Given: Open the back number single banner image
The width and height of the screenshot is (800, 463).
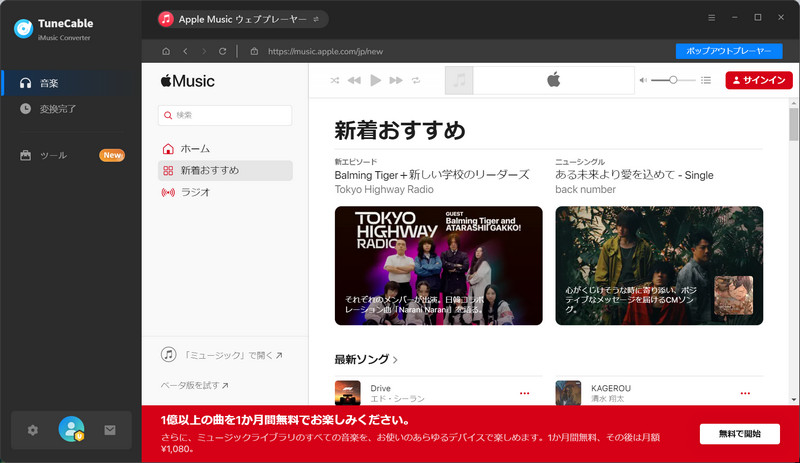Looking at the screenshot, I should pyautogui.click(x=659, y=265).
